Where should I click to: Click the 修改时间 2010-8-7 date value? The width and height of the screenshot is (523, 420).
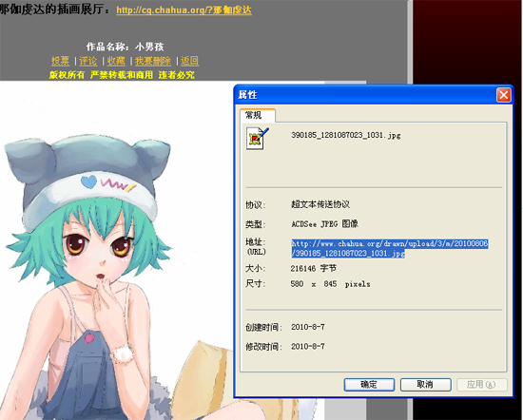pyautogui.click(x=308, y=346)
